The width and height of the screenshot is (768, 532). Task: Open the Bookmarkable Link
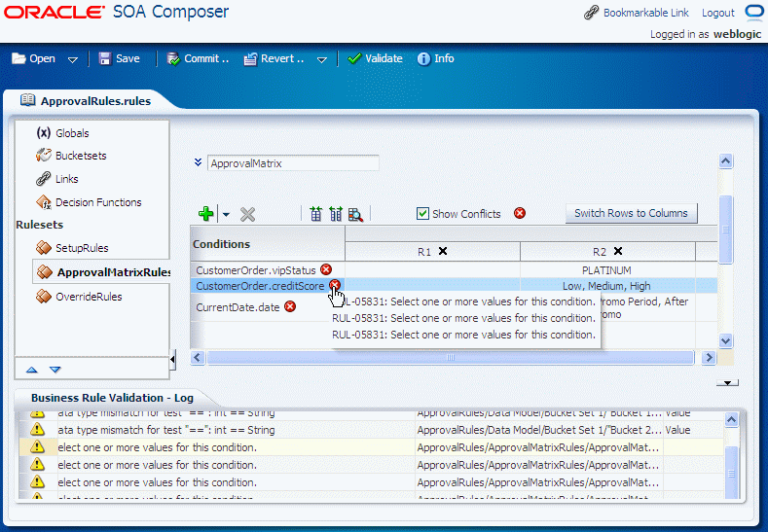tap(645, 13)
